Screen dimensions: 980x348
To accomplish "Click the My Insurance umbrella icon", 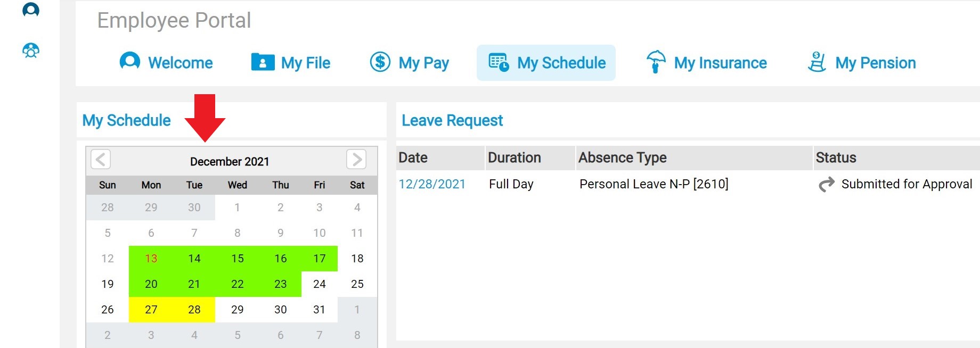I will click(656, 62).
